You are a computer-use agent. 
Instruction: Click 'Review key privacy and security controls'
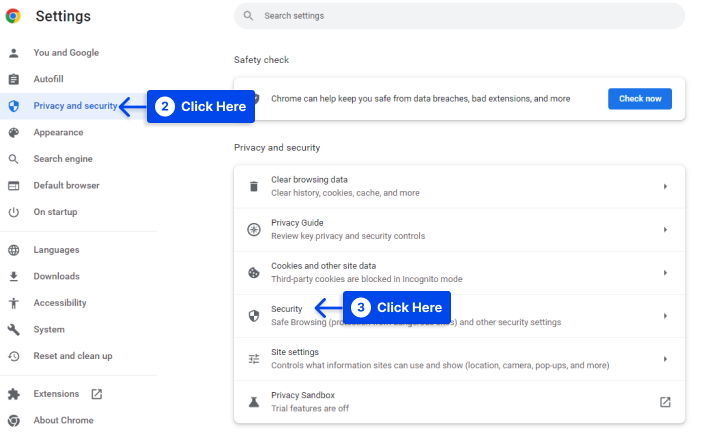(348, 236)
